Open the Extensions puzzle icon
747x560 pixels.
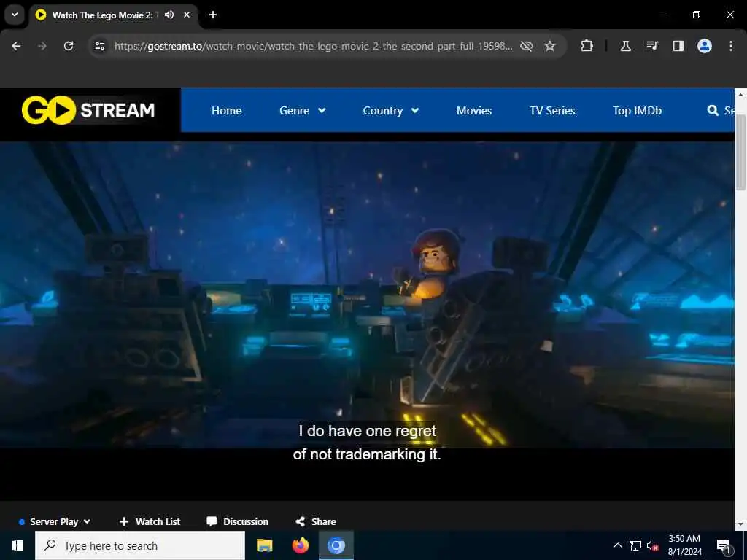coord(587,46)
